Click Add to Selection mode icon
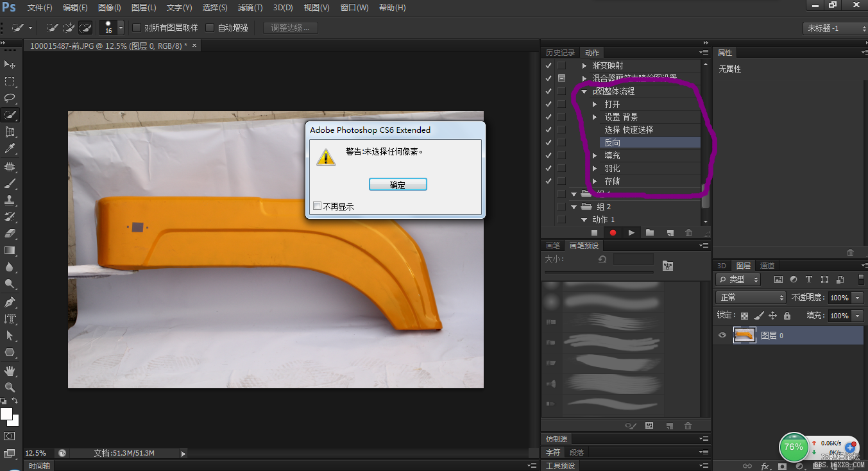This screenshot has height=471, width=868. pyautogui.click(x=69, y=28)
